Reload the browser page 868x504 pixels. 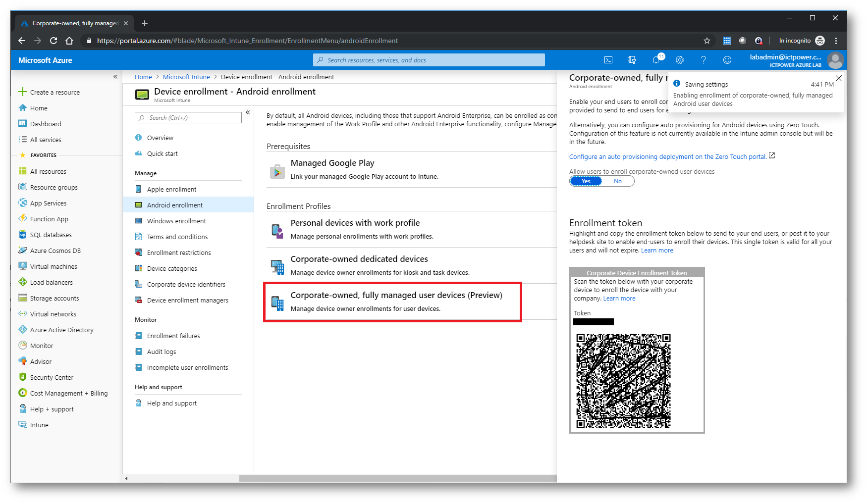tap(54, 41)
